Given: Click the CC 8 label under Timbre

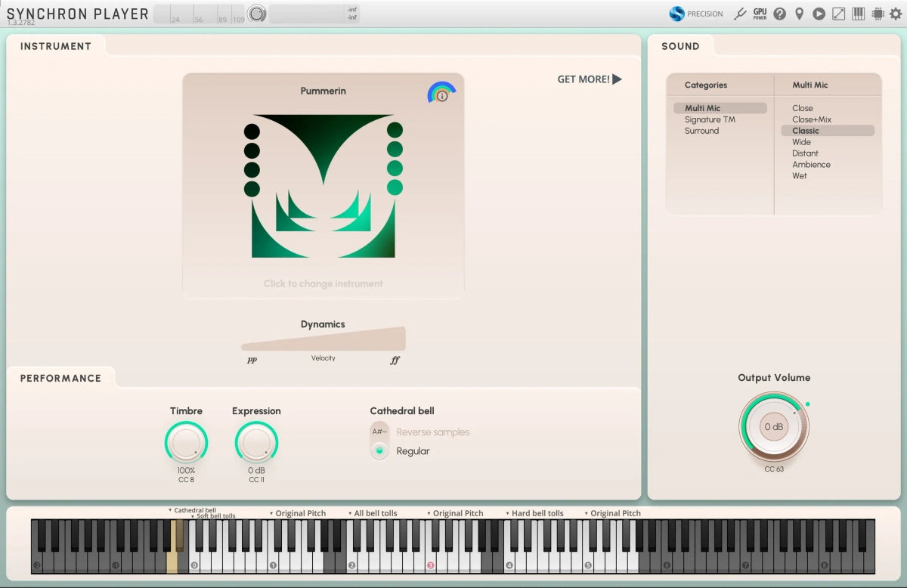Looking at the screenshot, I should pos(186,479).
